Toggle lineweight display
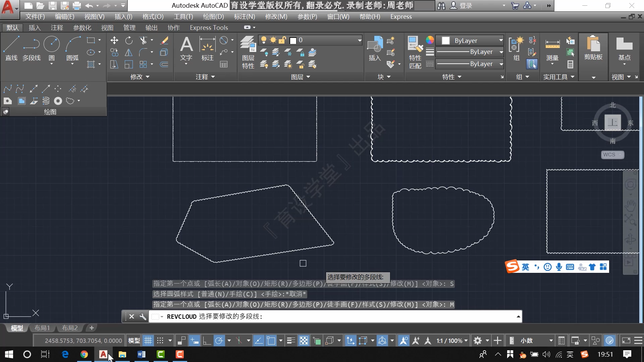This screenshot has height=362, width=644. click(291, 341)
